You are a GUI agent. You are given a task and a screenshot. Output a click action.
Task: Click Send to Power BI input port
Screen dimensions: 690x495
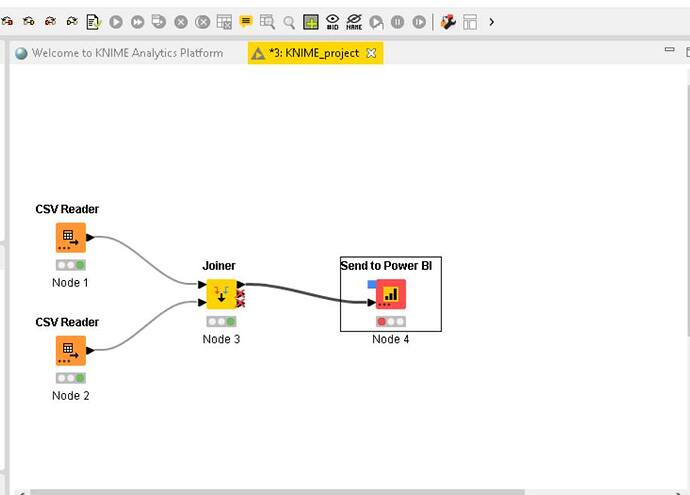[371, 302]
